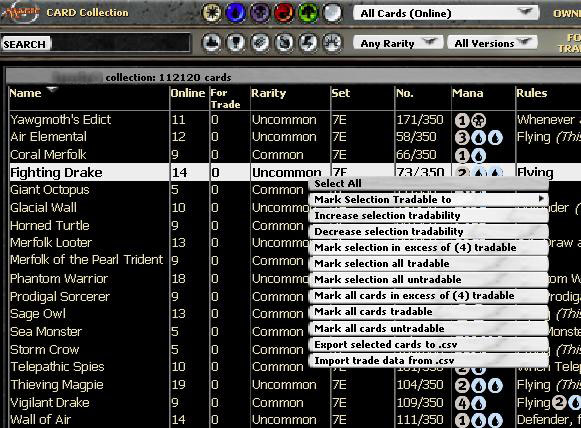The width and height of the screenshot is (581, 428).
Task: Choose Increase selection tradability
Action: point(428,216)
